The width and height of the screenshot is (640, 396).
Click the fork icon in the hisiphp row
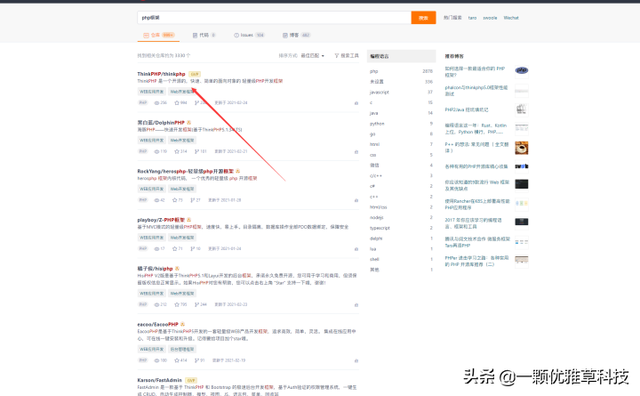click(x=197, y=305)
